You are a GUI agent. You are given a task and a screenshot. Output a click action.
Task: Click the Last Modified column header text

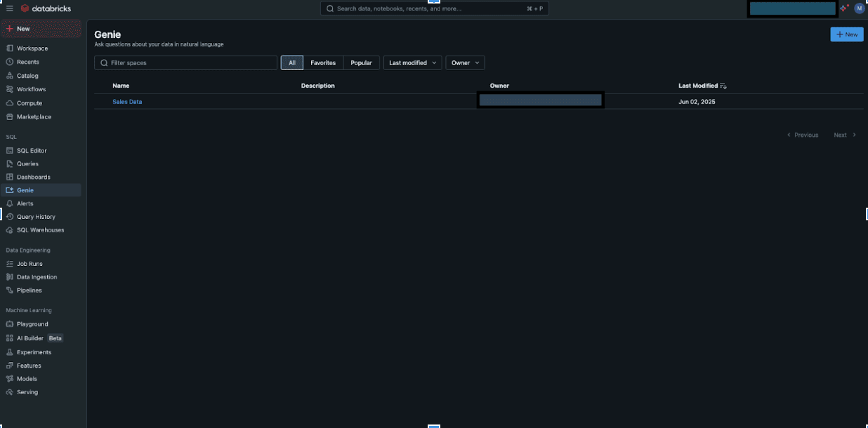pyautogui.click(x=698, y=86)
